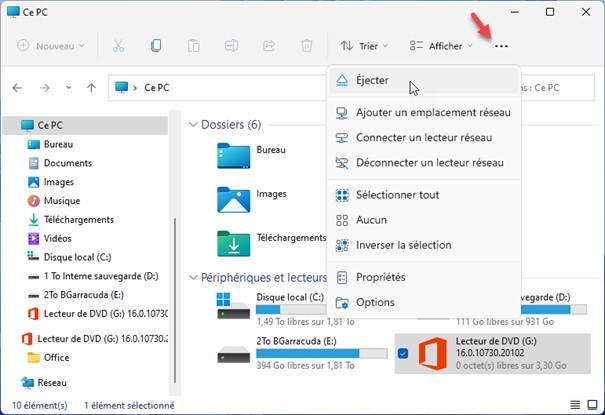Screen dimensions: 605x415
Task: Click the Share icon in toolbar
Action: (x=269, y=46)
